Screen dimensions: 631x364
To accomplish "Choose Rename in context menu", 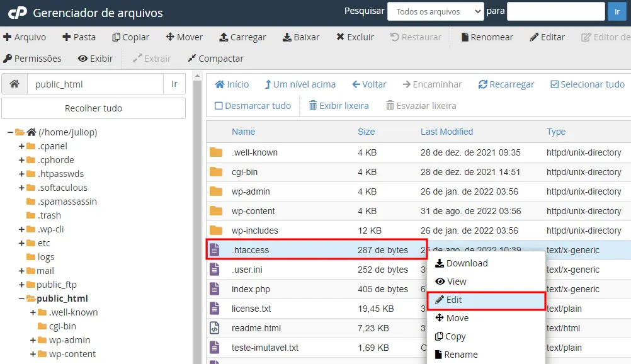I will pos(486,355).
